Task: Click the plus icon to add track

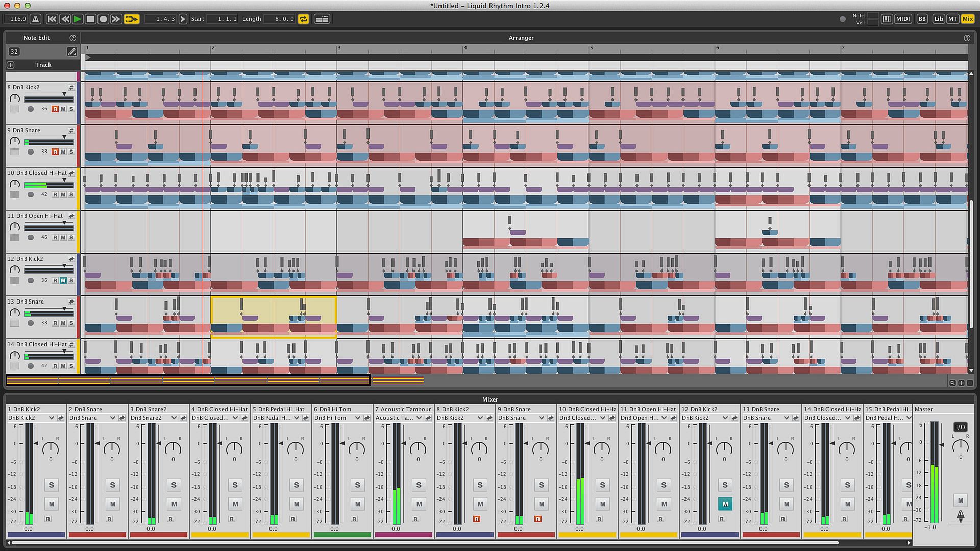Action: click(x=11, y=65)
